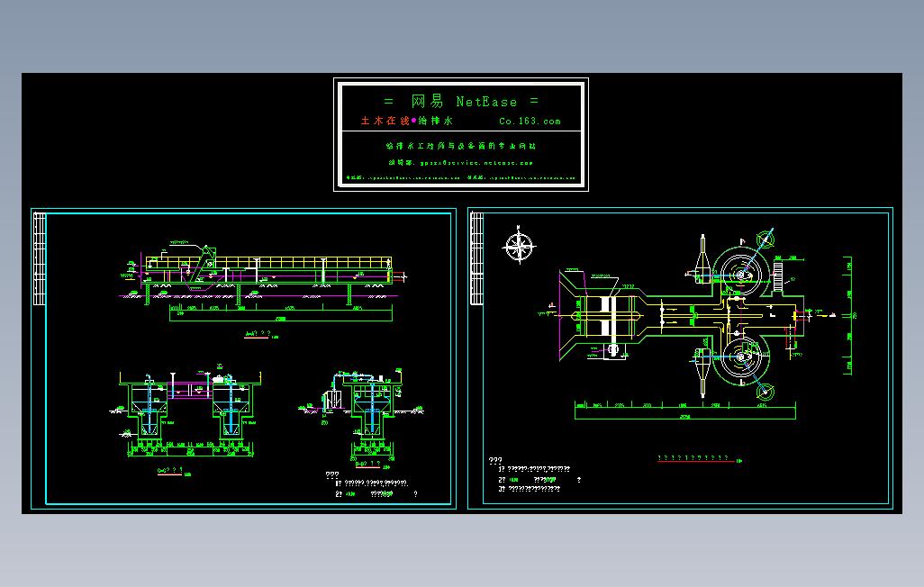
Task: Select the plan view drawing on right sheet
Action: 695,323
